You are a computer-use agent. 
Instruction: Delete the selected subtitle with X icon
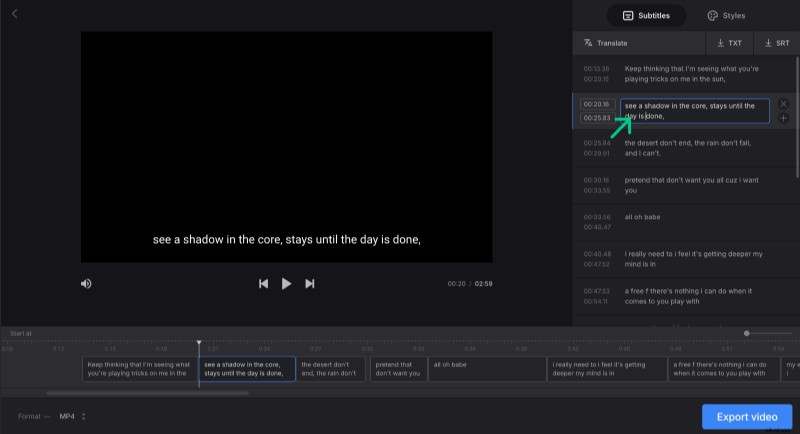click(783, 104)
